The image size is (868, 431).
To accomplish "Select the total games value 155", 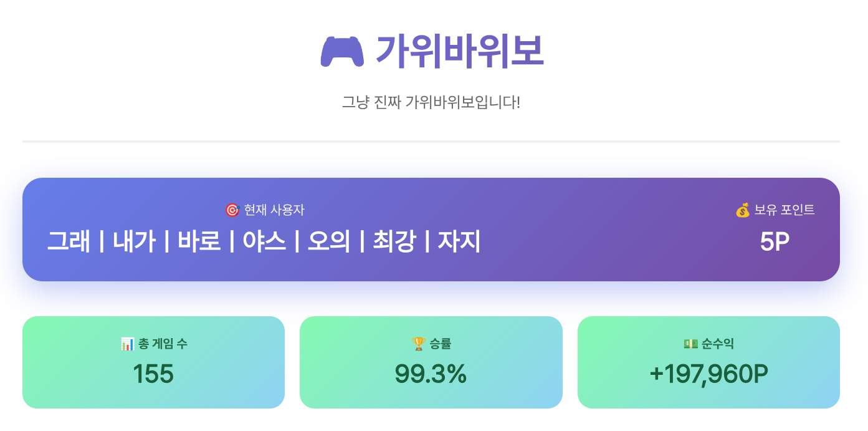I will (x=153, y=374).
